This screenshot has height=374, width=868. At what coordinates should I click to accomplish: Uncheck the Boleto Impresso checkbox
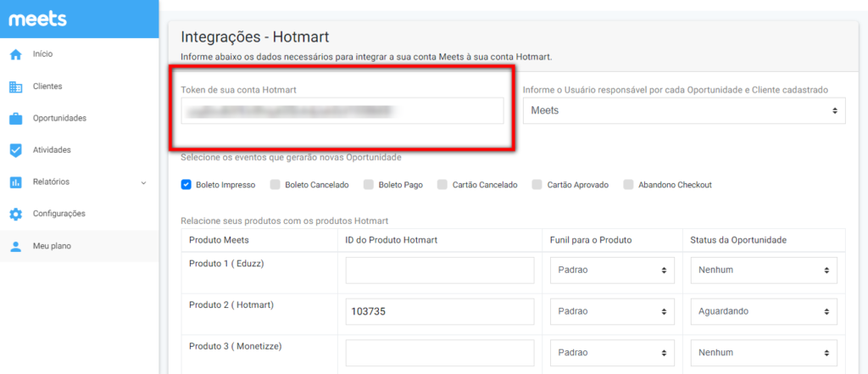click(186, 185)
